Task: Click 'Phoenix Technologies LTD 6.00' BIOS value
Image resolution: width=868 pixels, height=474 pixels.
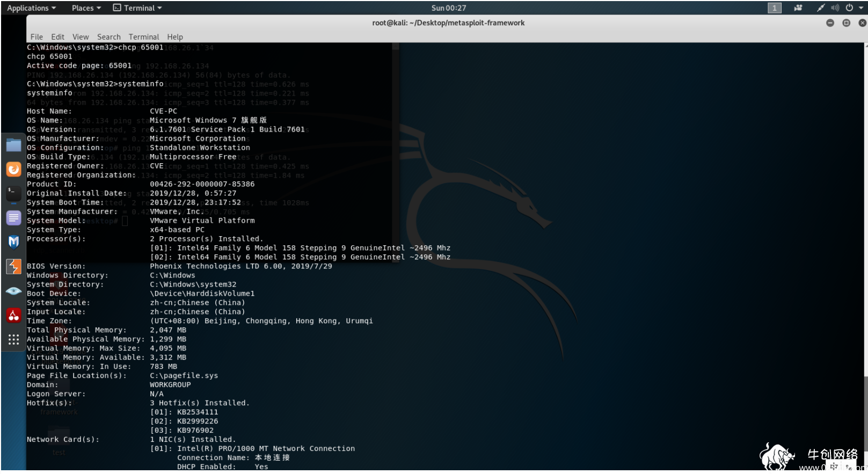Action: click(x=241, y=266)
